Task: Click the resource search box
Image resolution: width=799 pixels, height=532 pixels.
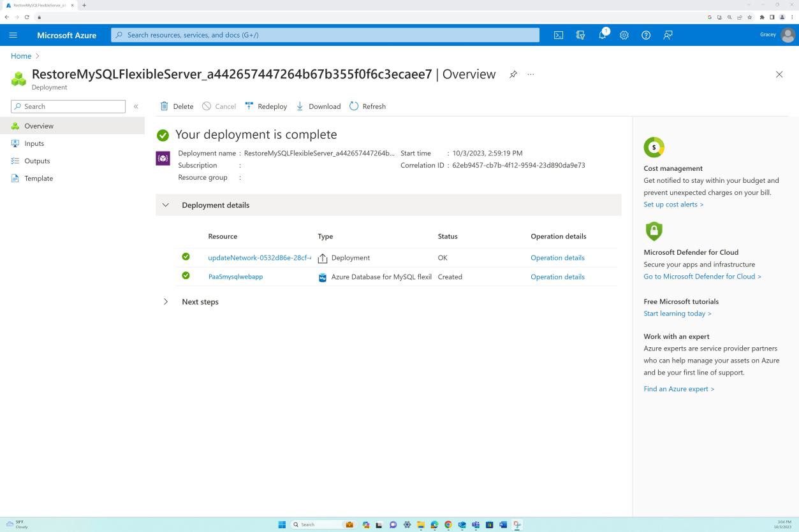Action: pyautogui.click(x=325, y=35)
